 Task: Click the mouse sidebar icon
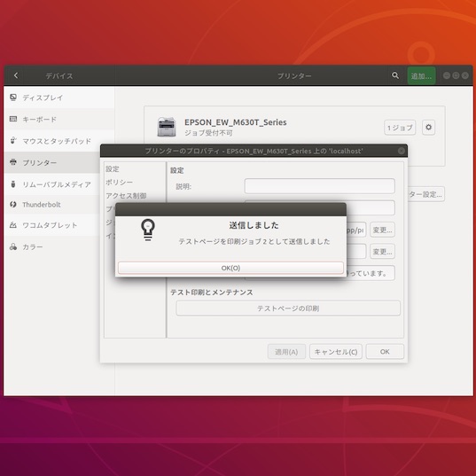pos(13,141)
